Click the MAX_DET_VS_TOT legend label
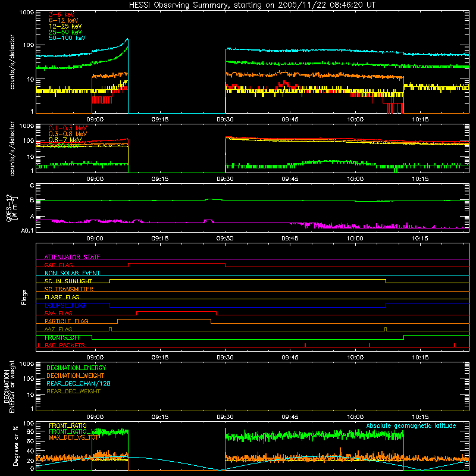This screenshot has height=476, width=476. (73, 437)
